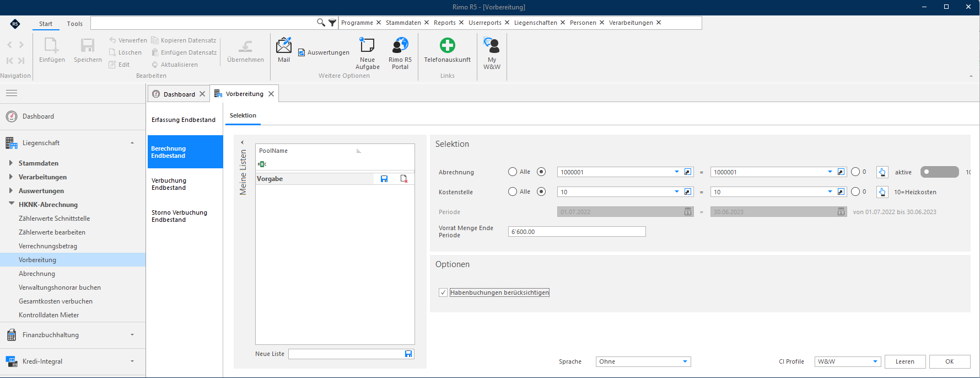Open the CI Profile dropdown
The height and width of the screenshot is (378, 980).
point(875,361)
